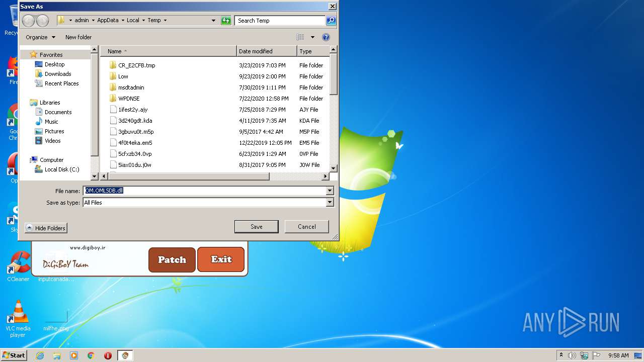Image resolution: width=644 pixels, height=362 pixels.
Task: Select the msdtadmin folder
Action: pyautogui.click(x=131, y=87)
